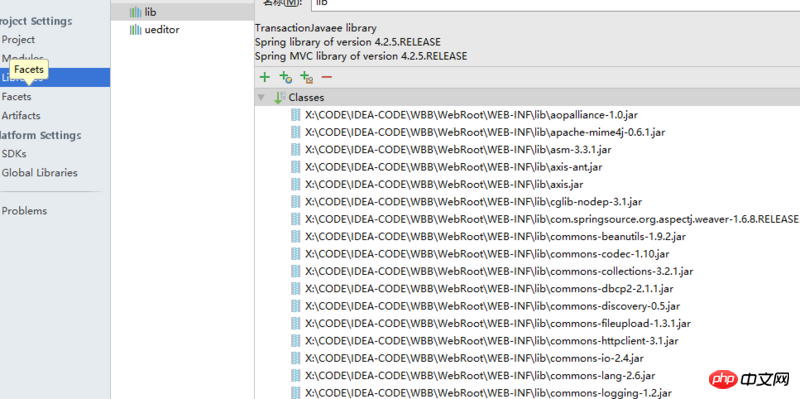Click the jar icon beside commons-lang-2.6.jar
This screenshot has height=399, width=800.
pyautogui.click(x=295, y=375)
